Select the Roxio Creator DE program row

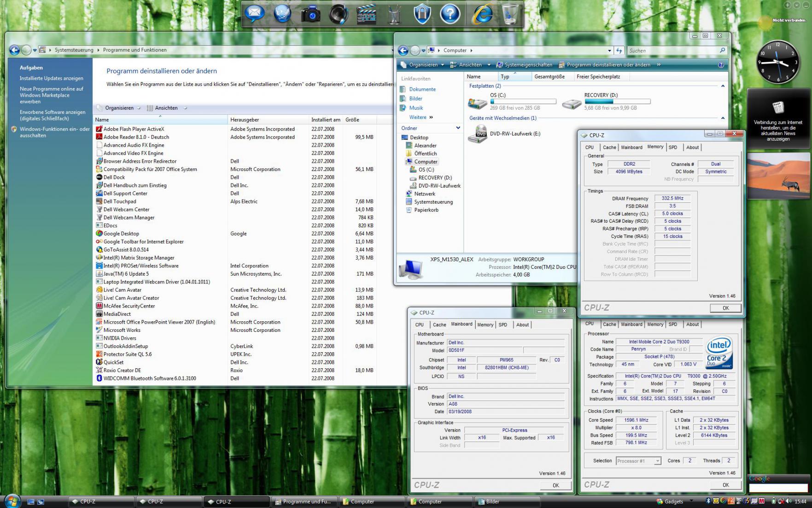[x=235, y=371]
